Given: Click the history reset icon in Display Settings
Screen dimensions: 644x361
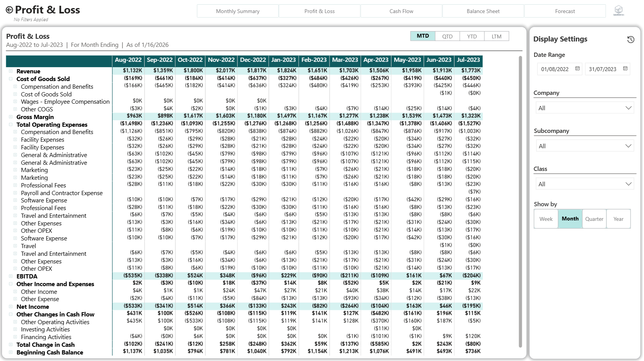Looking at the screenshot, I should pyautogui.click(x=630, y=39).
